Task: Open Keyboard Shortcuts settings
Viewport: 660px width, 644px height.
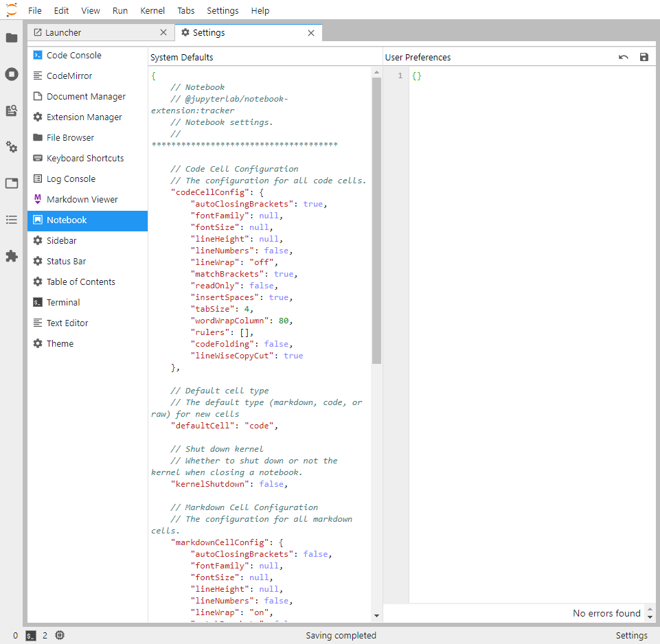Action: coord(87,159)
